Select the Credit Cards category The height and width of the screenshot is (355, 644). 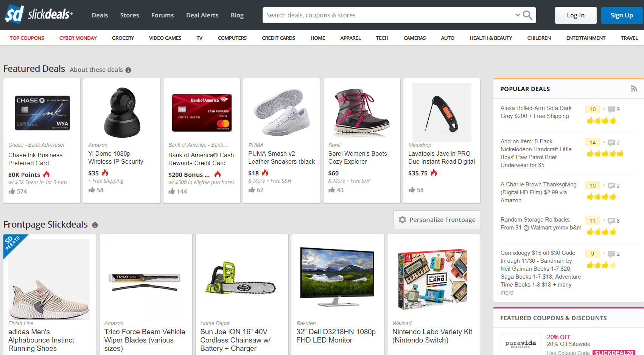pos(278,38)
